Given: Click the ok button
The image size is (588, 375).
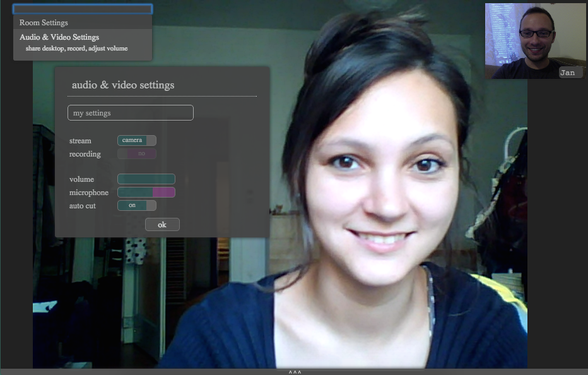Looking at the screenshot, I should click(162, 225).
